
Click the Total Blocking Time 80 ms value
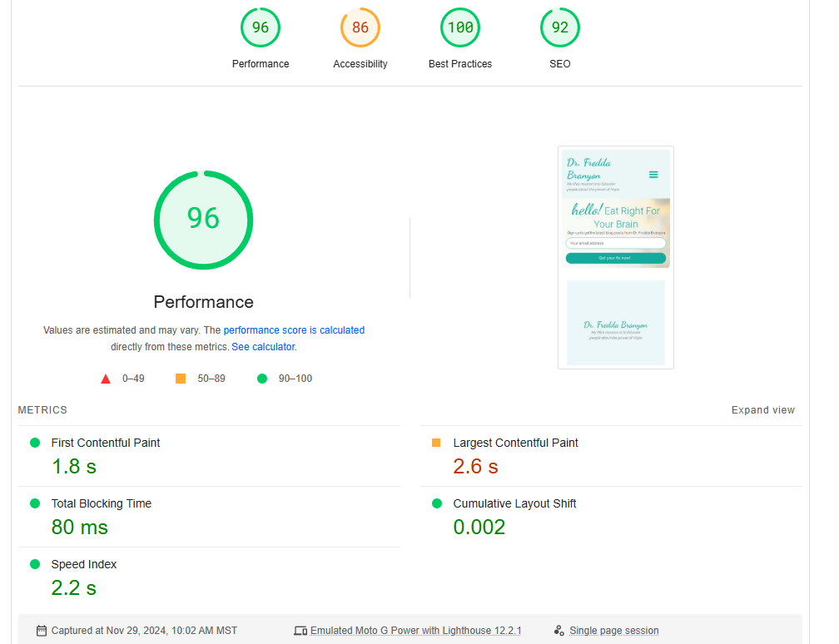80,528
